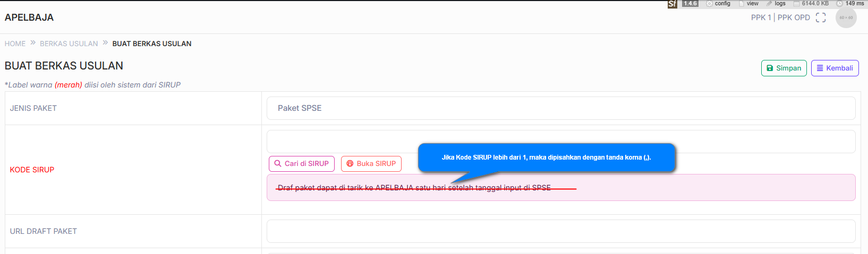
Task: Click the BUAT BERKAS USULAN breadcrumb text
Action: [152, 43]
